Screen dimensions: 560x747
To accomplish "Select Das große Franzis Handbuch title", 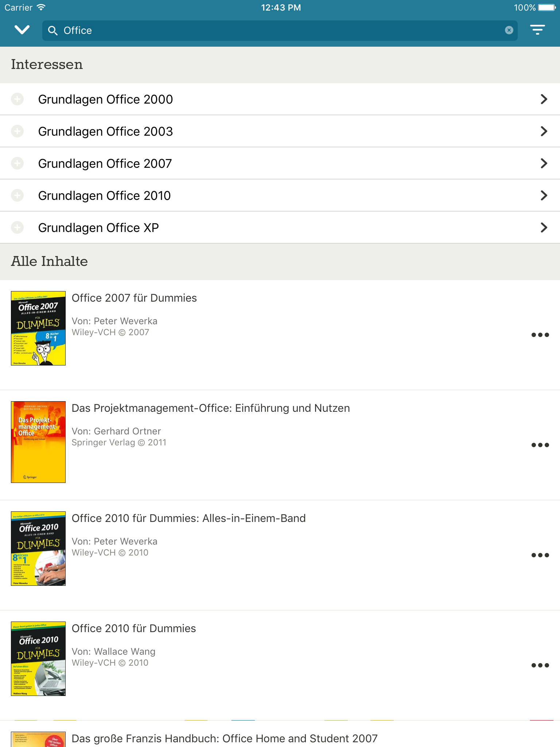I will click(x=225, y=739).
